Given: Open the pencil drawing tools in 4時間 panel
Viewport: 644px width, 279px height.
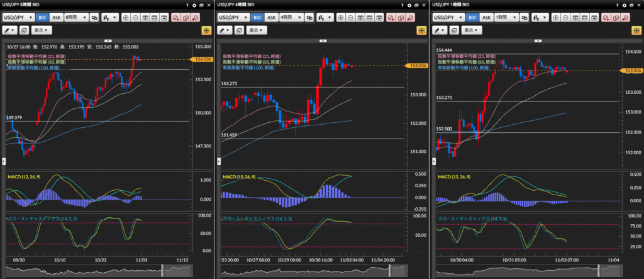Looking at the screenshot, I should pyautogui.click(x=226, y=30).
